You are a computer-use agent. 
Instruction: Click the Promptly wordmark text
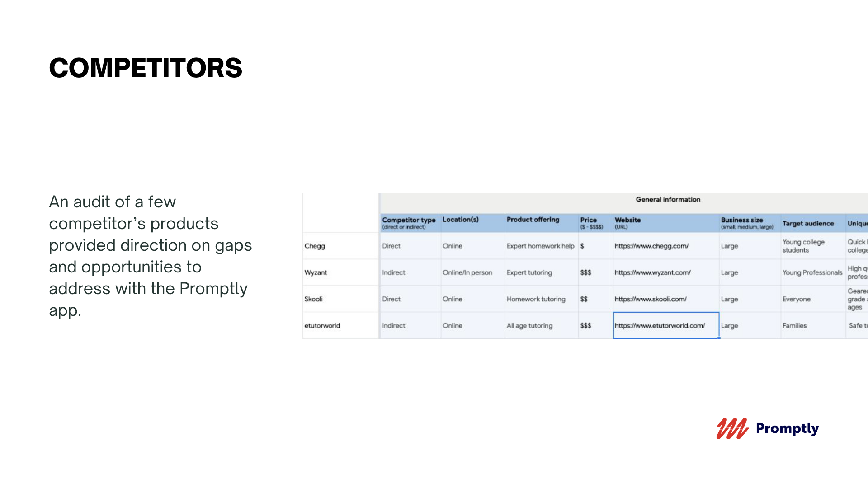[x=787, y=428]
